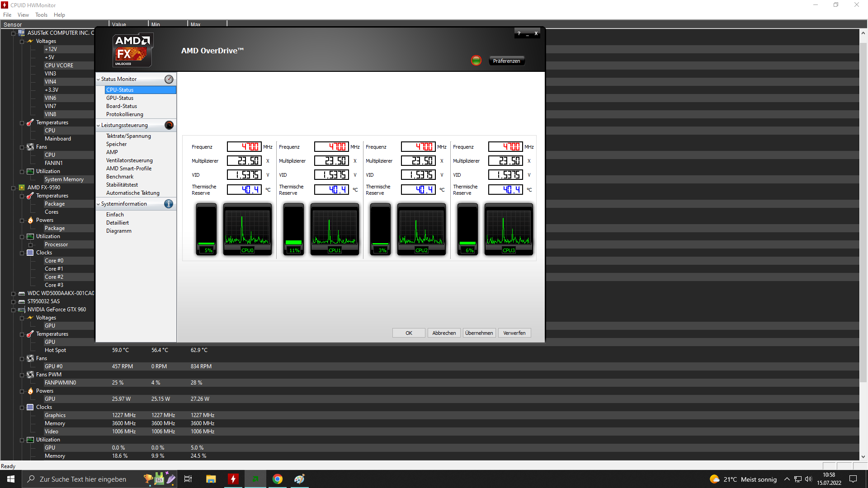The height and width of the screenshot is (488, 868).
Task: Click the Leistungssteuerung dial icon
Action: [x=169, y=125]
